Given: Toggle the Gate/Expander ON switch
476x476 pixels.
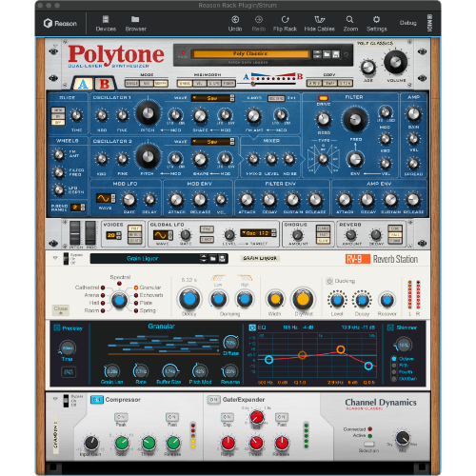Looking at the screenshot, I should pyautogui.click(x=213, y=400).
